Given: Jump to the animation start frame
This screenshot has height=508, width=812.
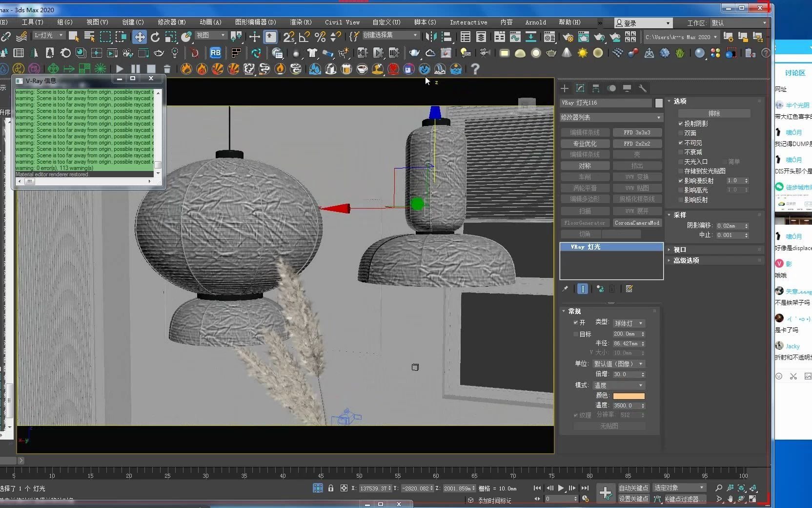Looking at the screenshot, I should 537,488.
